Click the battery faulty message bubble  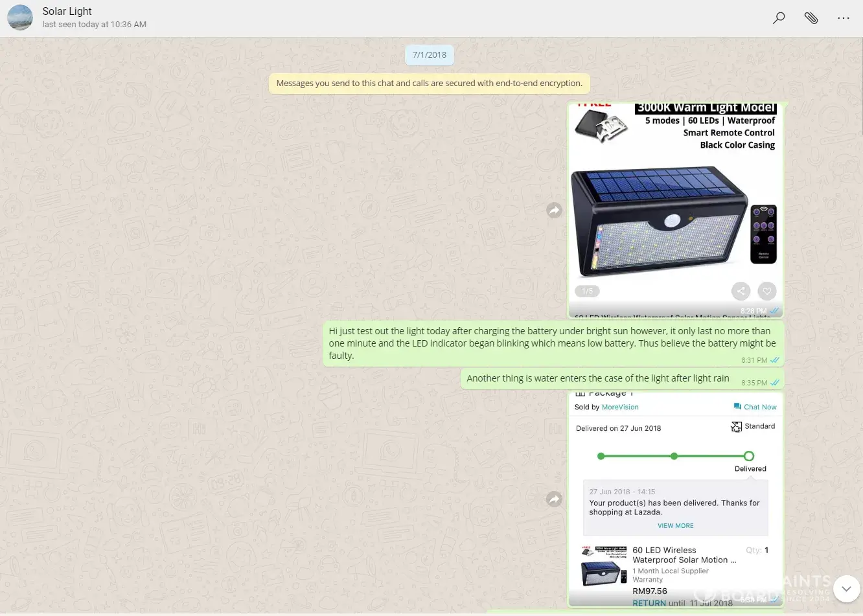(552, 343)
